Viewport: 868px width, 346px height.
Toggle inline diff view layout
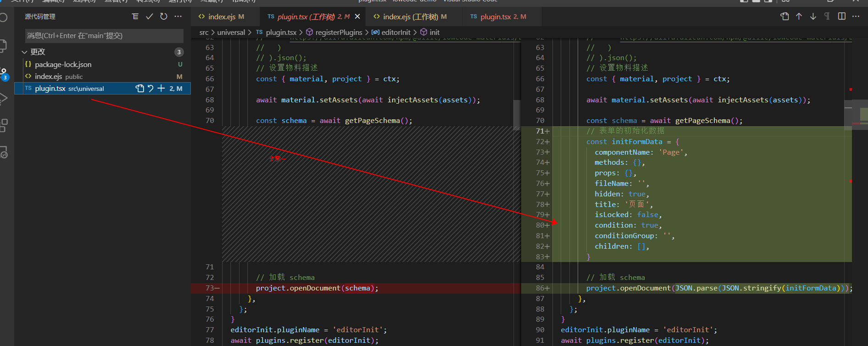(x=841, y=17)
